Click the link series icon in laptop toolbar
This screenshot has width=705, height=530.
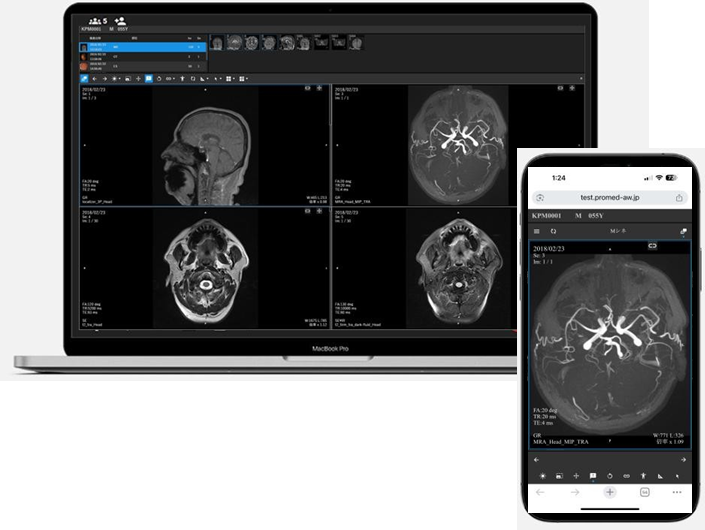pyautogui.click(x=169, y=79)
